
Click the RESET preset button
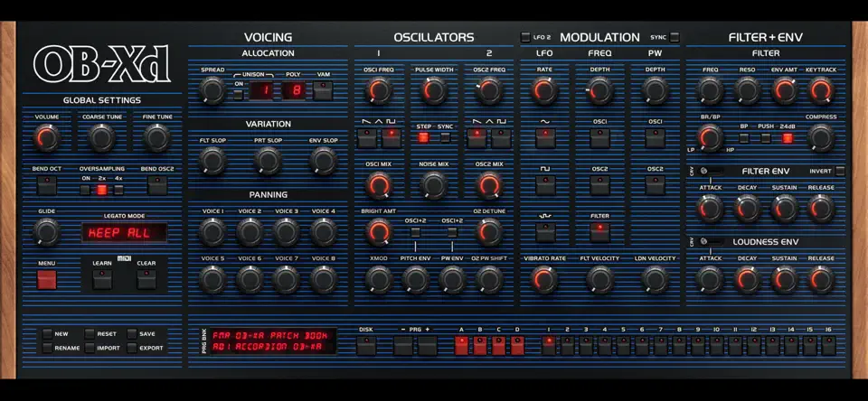[90, 333]
